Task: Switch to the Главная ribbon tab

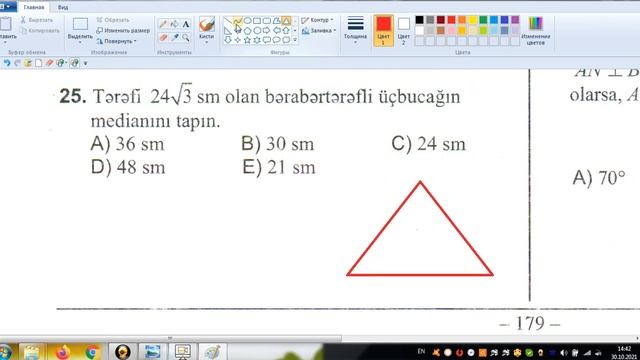Action: [33, 7]
